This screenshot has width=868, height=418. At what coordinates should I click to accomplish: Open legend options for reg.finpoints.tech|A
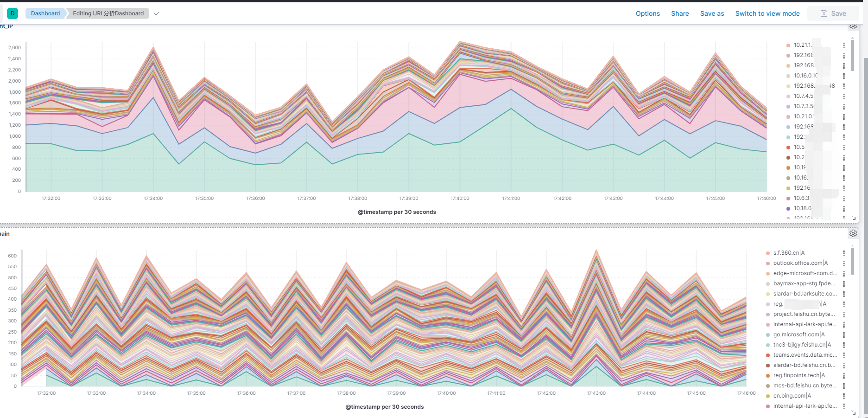[x=844, y=375]
